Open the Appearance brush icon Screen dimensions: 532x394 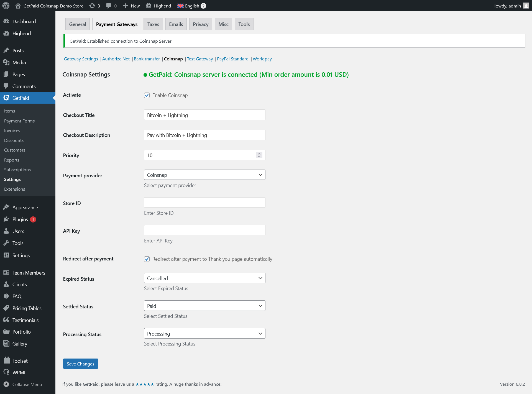click(6, 207)
